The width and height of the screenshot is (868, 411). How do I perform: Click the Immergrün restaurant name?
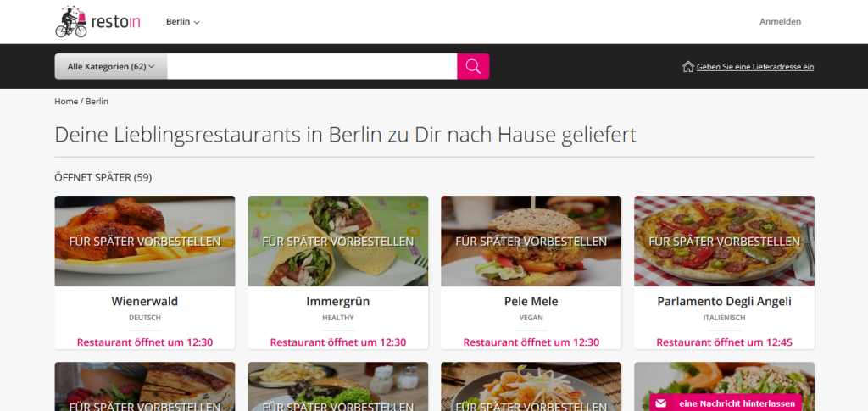[x=337, y=302]
